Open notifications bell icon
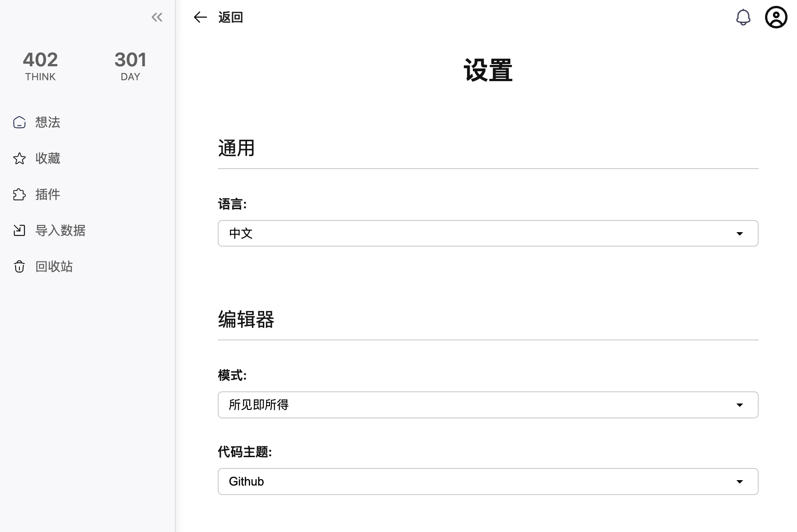This screenshot has width=797, height=532. pyautogui.click(x=743, y=18)
